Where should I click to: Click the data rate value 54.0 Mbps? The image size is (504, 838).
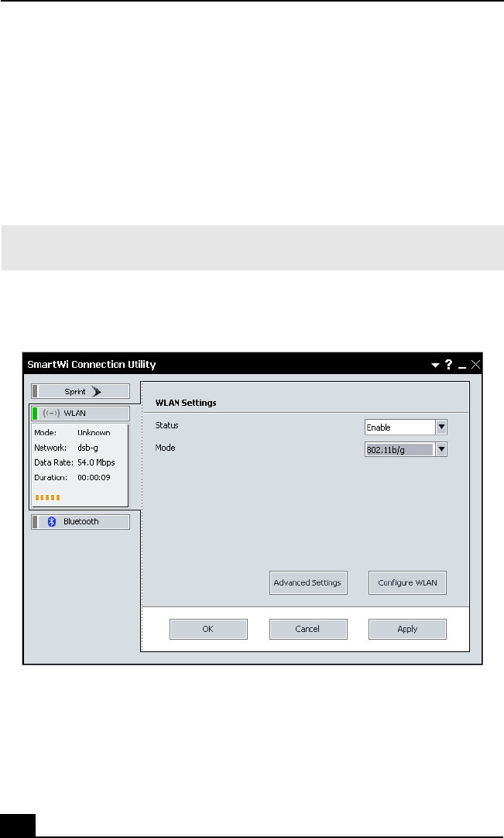click(x=96, y=462)
